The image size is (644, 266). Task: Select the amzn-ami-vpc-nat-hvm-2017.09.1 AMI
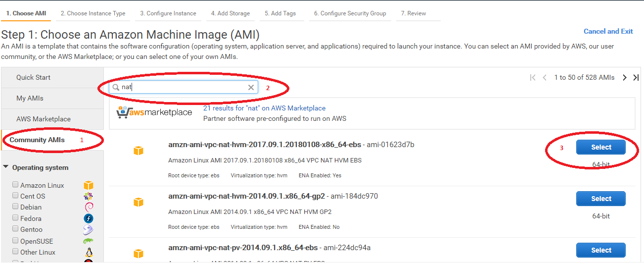601,147
